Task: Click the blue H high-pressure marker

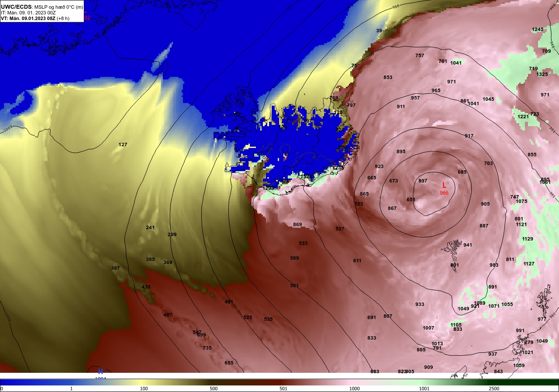Action: (x=100, y=371)
